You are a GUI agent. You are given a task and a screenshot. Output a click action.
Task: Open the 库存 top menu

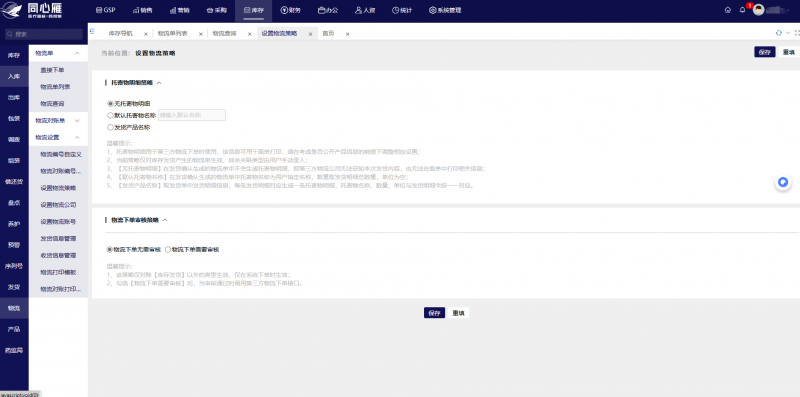(254, 10)
